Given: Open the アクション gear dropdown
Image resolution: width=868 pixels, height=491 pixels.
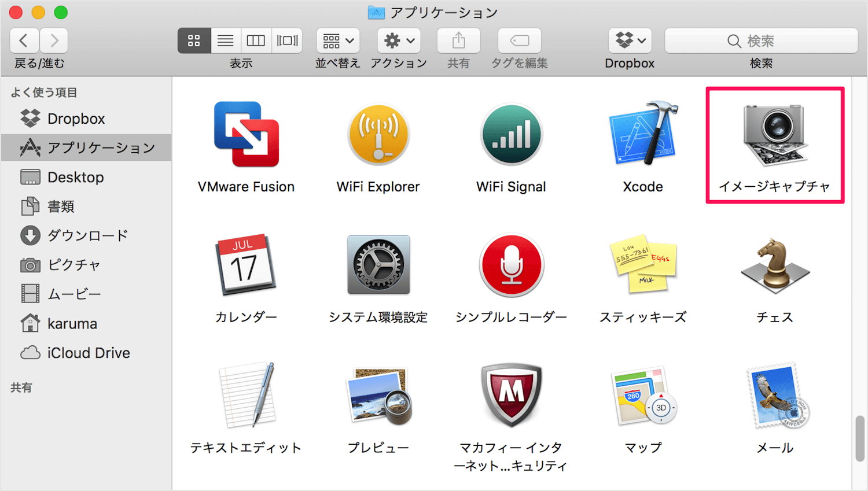Looking at the screenshot, I should point(399,40).
